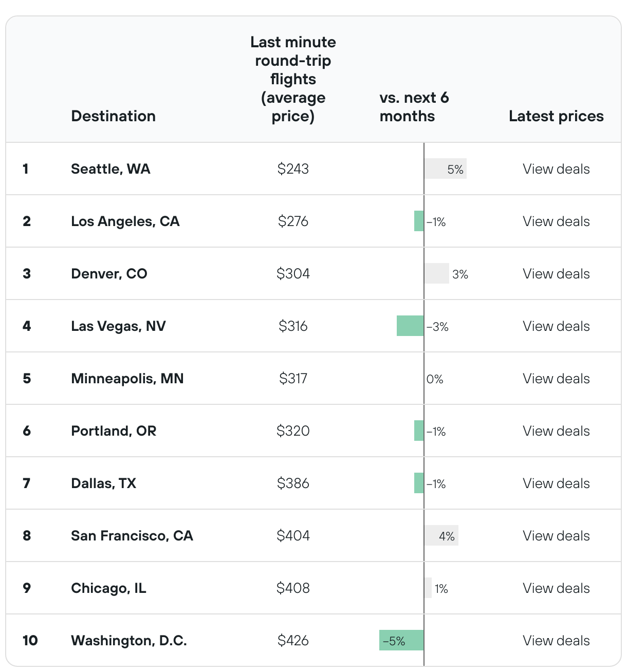Select the Seattle, WA destination name

[110, 169]
